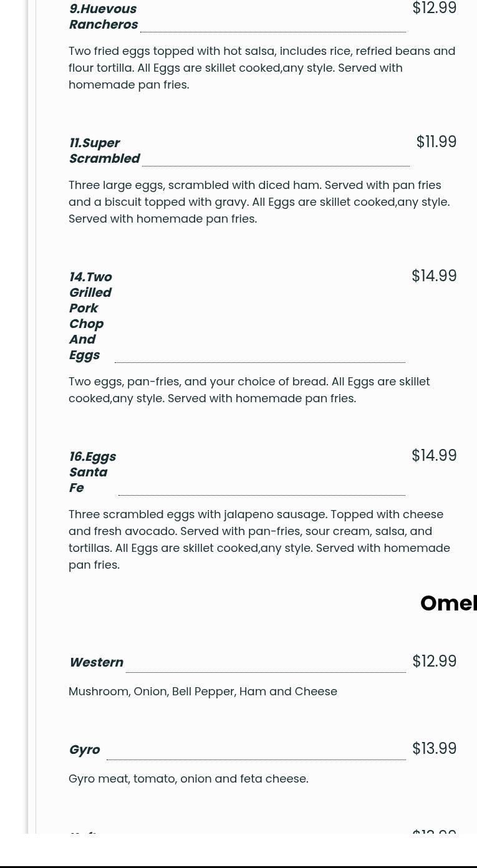This screenshot has width=477, height=868.
Task: Click the Super Scrambled description paragraph
Action: click(x=259, y=201)
